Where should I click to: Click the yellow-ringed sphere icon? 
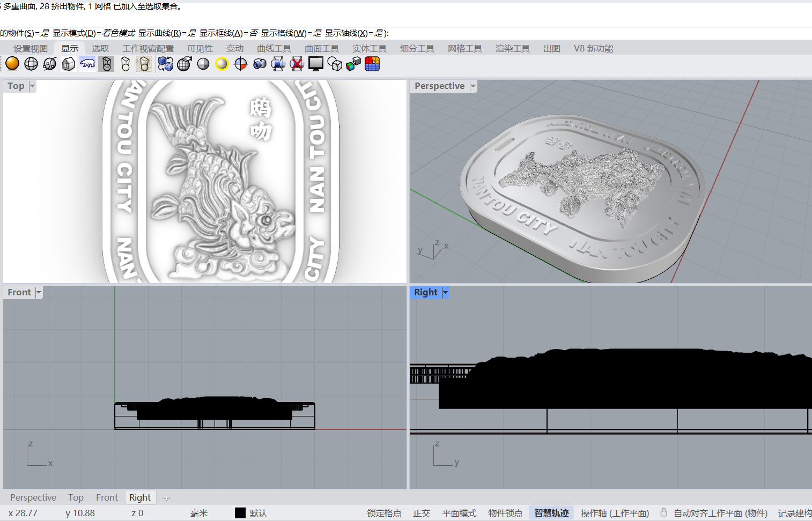click(222, 64)
